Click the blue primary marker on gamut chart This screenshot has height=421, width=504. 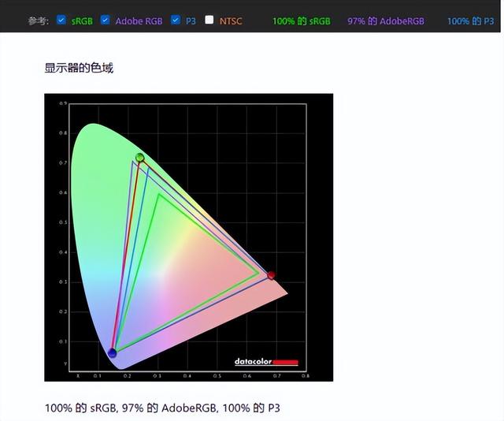tap(112, 352)
